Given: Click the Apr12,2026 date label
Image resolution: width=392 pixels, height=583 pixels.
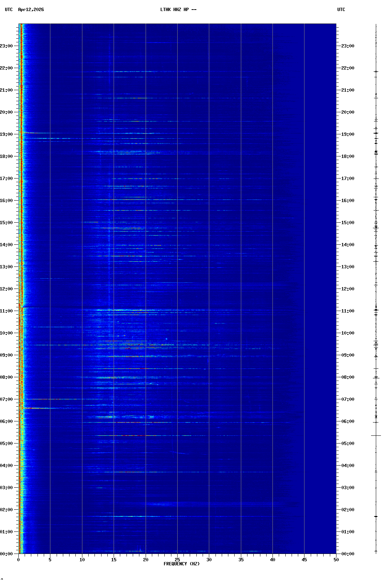Looking at the screenshot, I should coord(31,10).
